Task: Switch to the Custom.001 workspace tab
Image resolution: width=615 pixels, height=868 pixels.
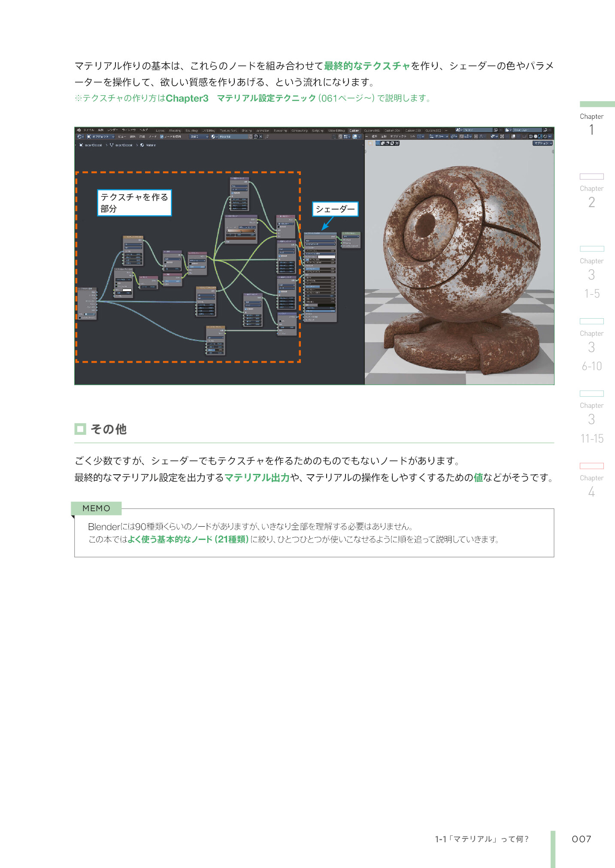Action: point(372,130)
